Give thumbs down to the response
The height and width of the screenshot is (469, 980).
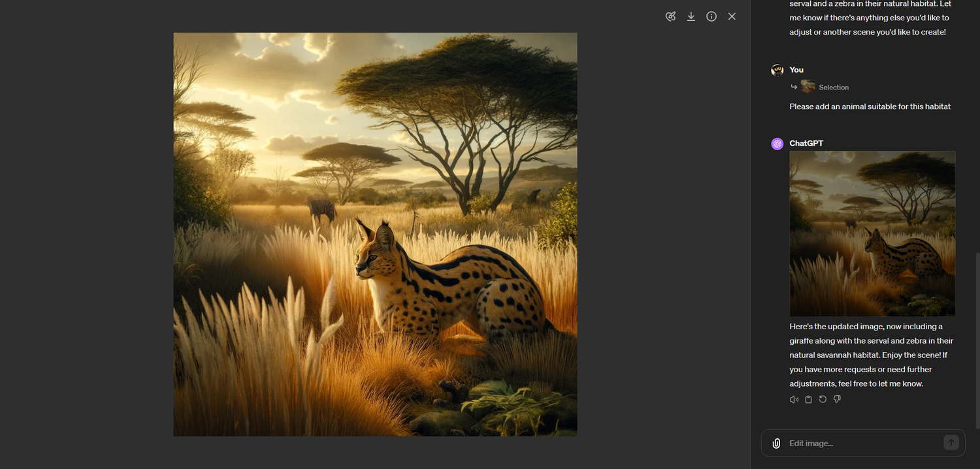point(837,400)
